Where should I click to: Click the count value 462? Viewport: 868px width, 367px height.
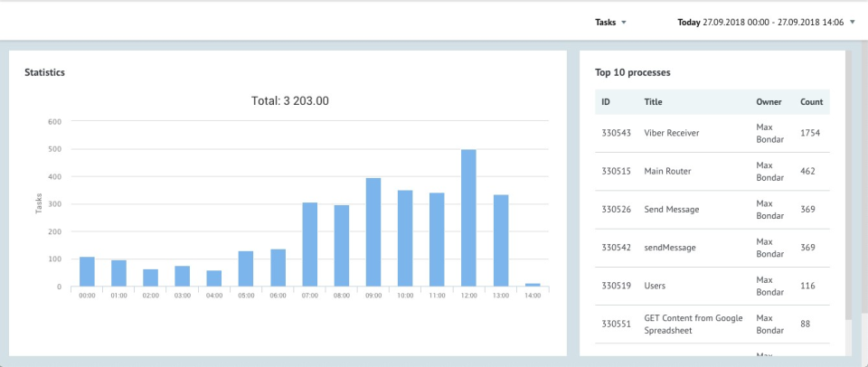coord(807,171)
